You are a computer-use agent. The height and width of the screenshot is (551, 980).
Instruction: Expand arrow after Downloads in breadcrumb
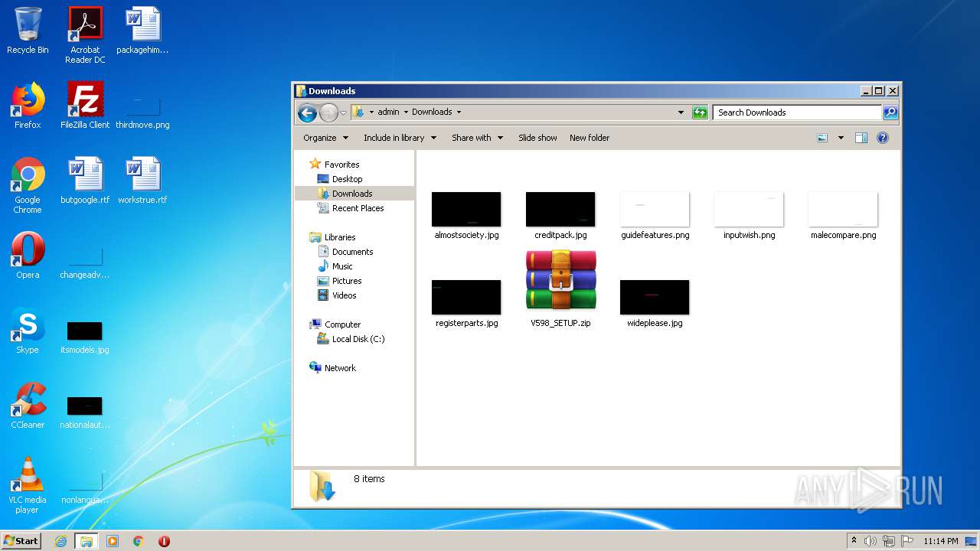[x=459, y=112]
